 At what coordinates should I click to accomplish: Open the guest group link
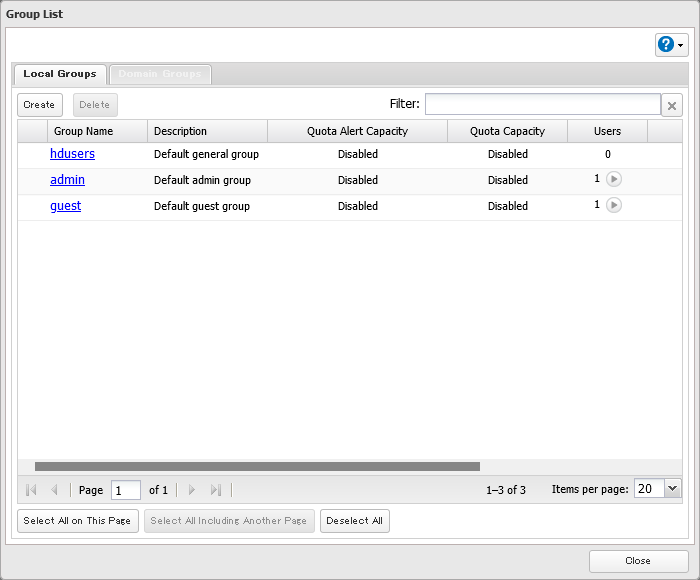coord(65,206)
